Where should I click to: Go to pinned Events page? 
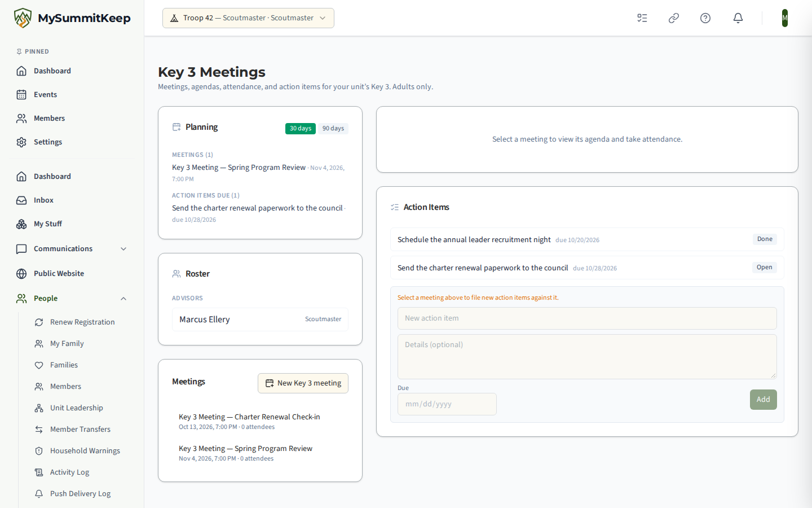(x=72, y=95)
